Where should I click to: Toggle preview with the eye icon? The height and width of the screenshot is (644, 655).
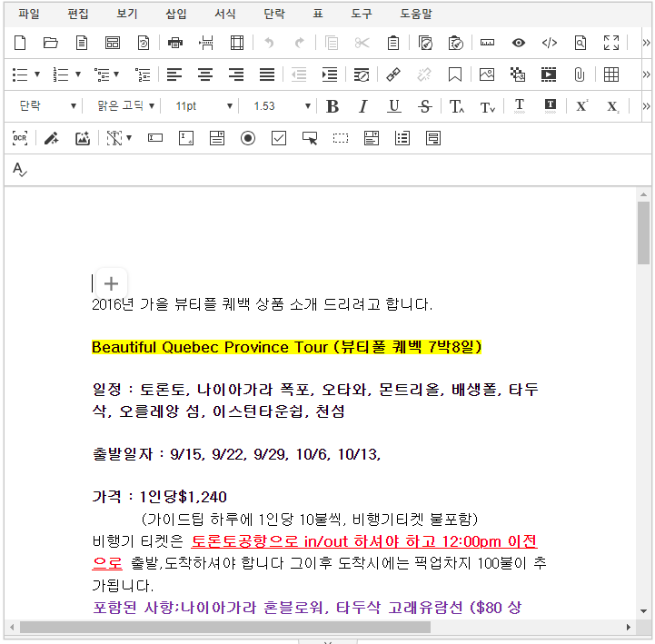pyautogui.click(x=518, y=43)
